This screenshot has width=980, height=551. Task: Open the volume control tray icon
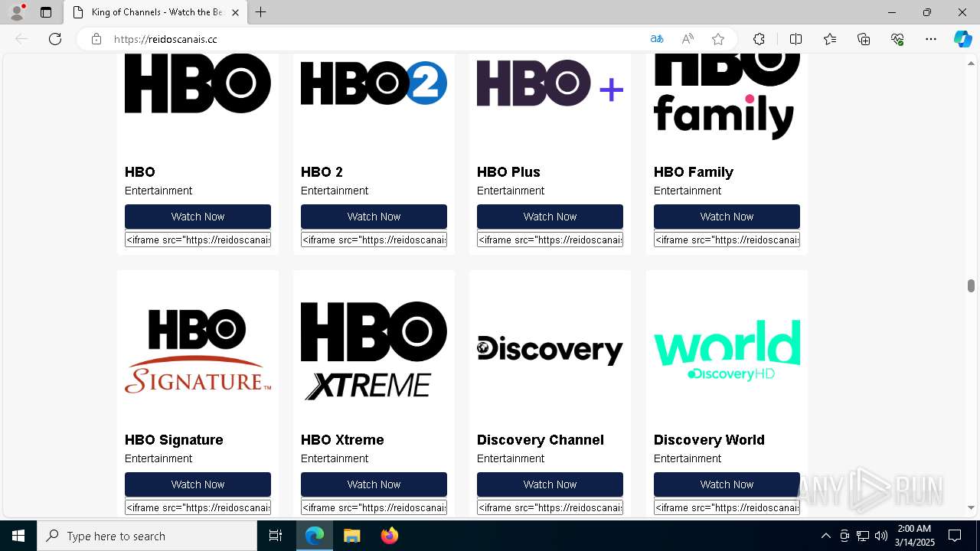[880, 536]
